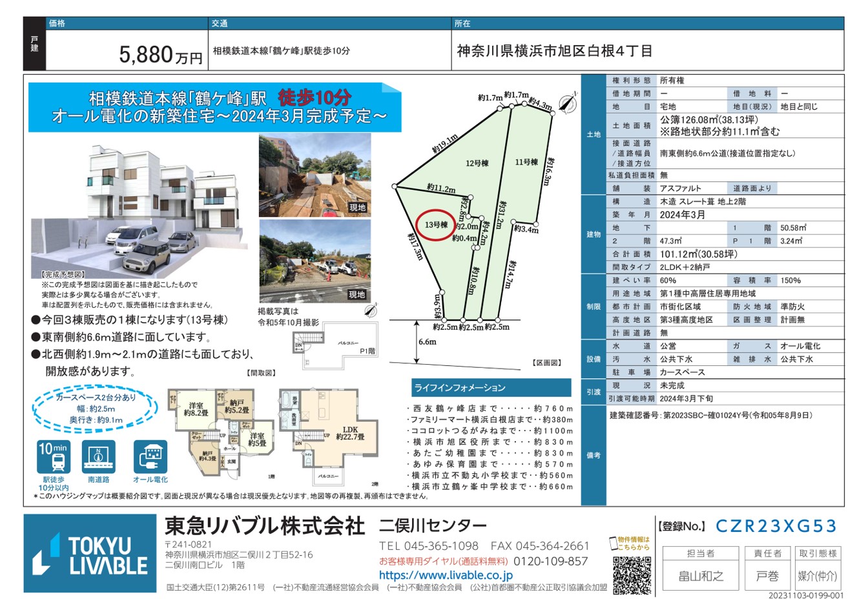868x599 pixels.
Task: Click the smartphone icon beside 物件情報はこちらから
Action: pos(613,543)
